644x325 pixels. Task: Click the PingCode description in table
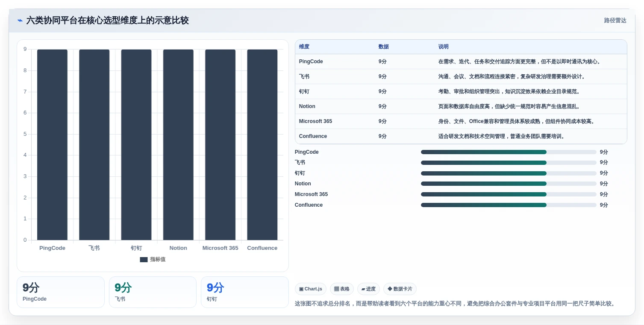[520, 61]
